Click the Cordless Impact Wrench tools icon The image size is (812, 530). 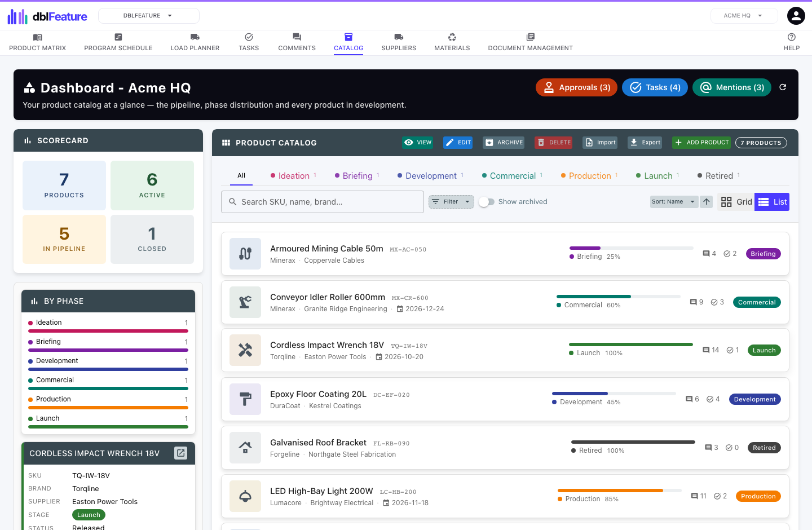[245, 350]
